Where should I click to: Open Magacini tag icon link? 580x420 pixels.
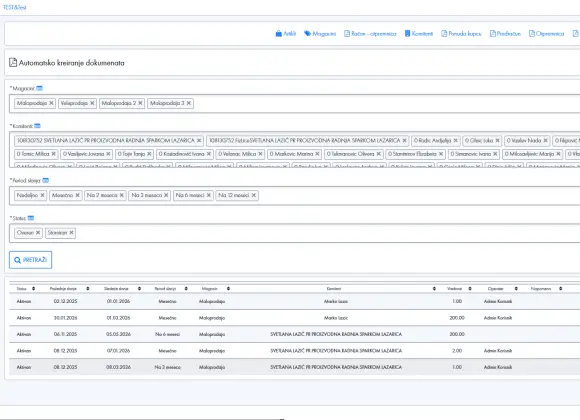[x=320, y=34]
